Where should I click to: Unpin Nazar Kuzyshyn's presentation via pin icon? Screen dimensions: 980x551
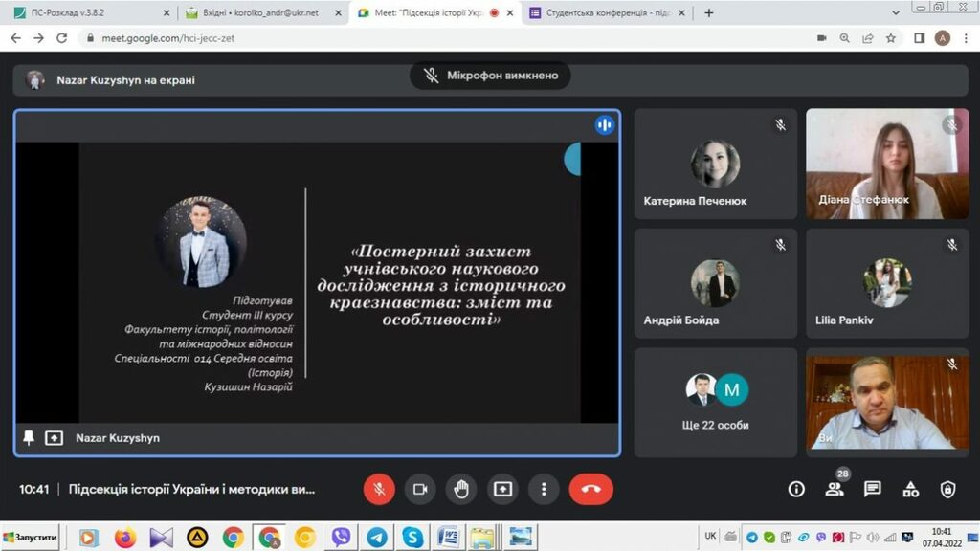click(29, 437)
